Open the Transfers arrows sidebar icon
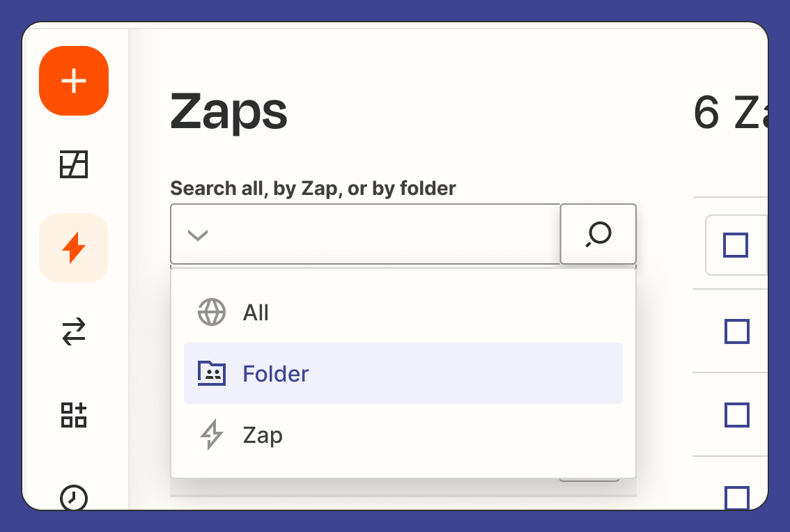Viewport: 790px width, 532px height. (74, 331)
